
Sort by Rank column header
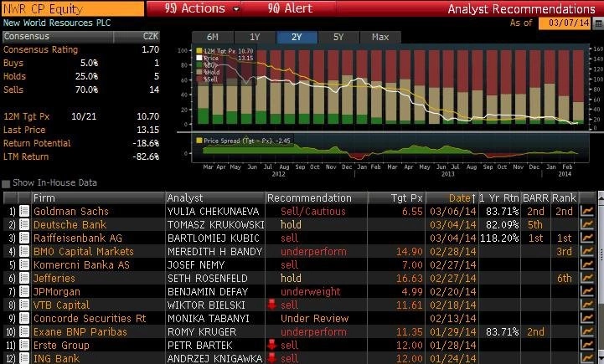(565, 198)
